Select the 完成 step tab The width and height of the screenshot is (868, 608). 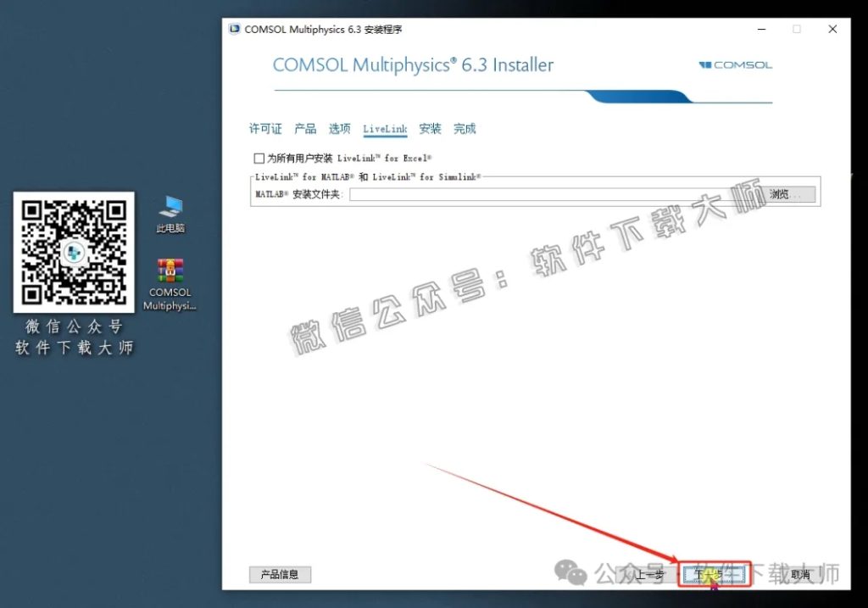(x=465, y=128)
